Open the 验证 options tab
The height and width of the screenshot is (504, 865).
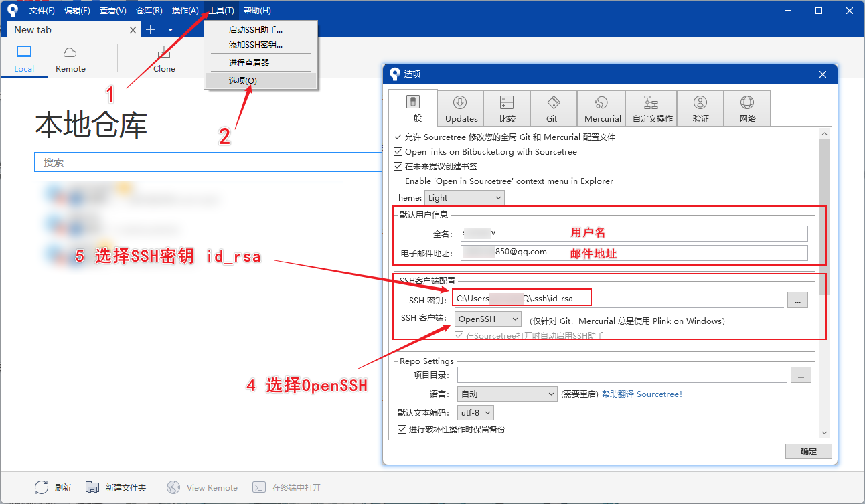(x=700, y=108)
